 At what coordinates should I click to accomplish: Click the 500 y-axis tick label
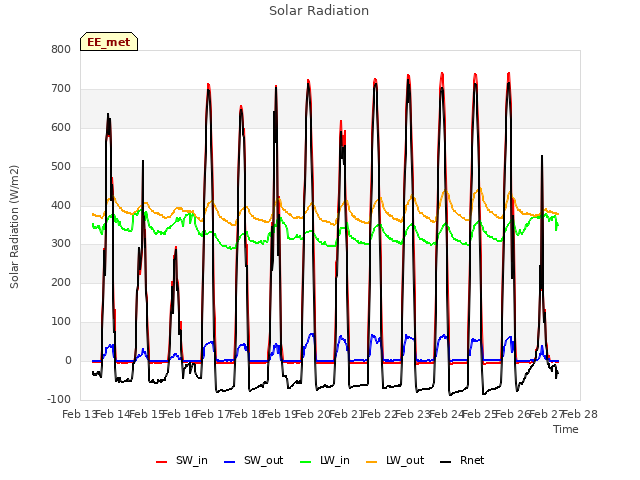tap(61, 167)
